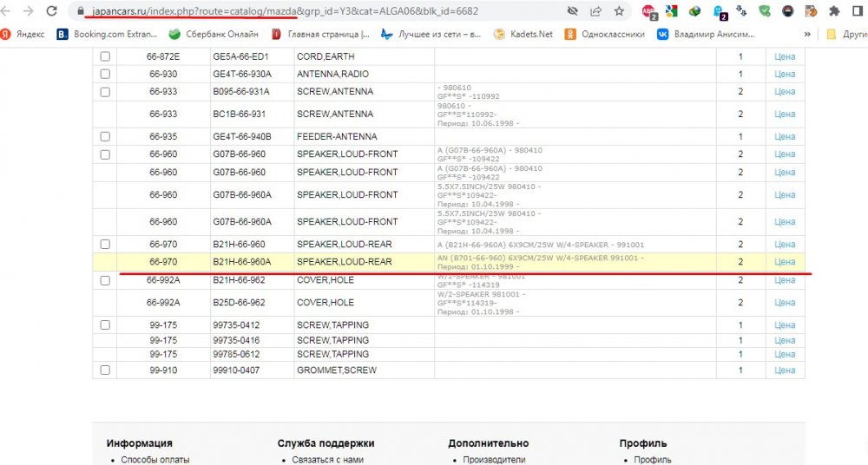
Task: Open the Booking.com Extranet bookmark
Action: pos(107,35)
